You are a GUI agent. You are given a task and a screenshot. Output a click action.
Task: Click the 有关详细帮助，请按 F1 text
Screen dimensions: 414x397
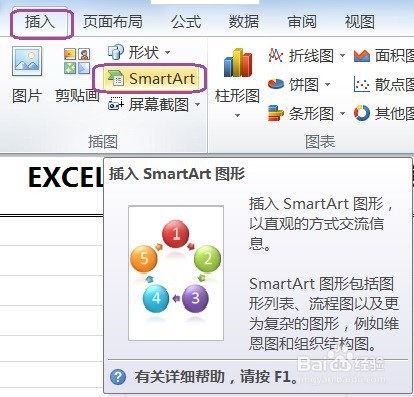pos(216,377)
